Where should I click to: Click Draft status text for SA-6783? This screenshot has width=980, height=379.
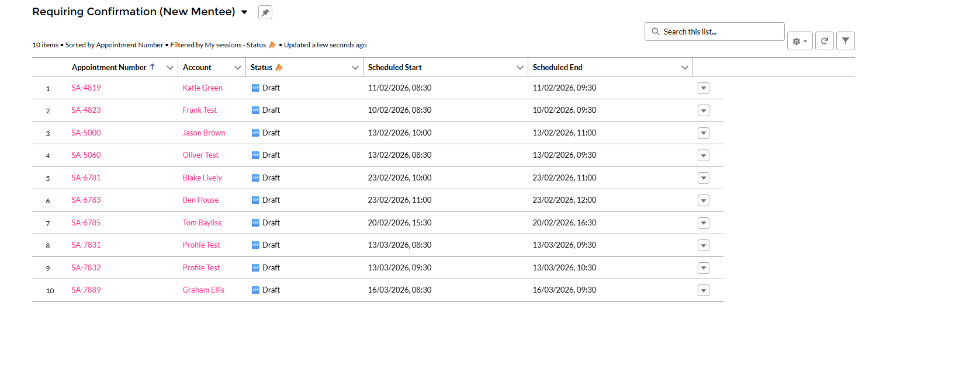[271, 200]
